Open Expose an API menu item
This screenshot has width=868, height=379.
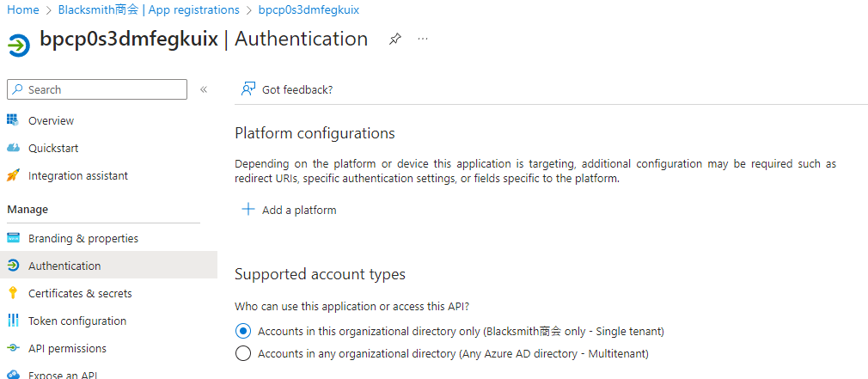pos(63,375)
